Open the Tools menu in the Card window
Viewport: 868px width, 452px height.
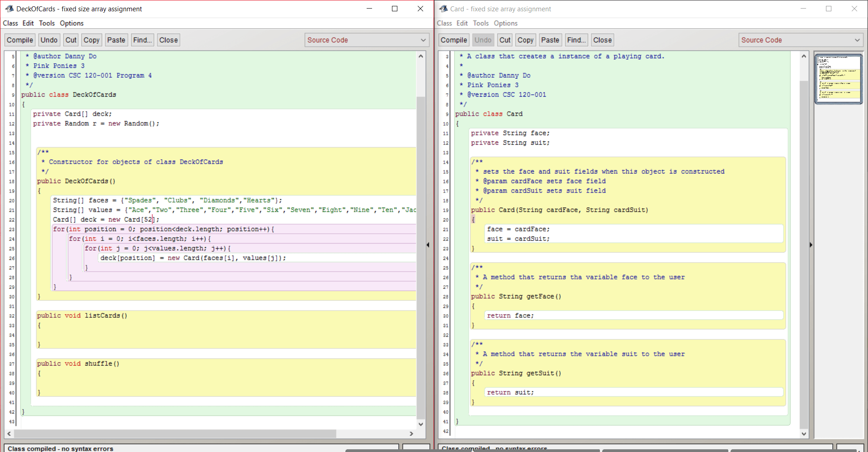[481, 23]
